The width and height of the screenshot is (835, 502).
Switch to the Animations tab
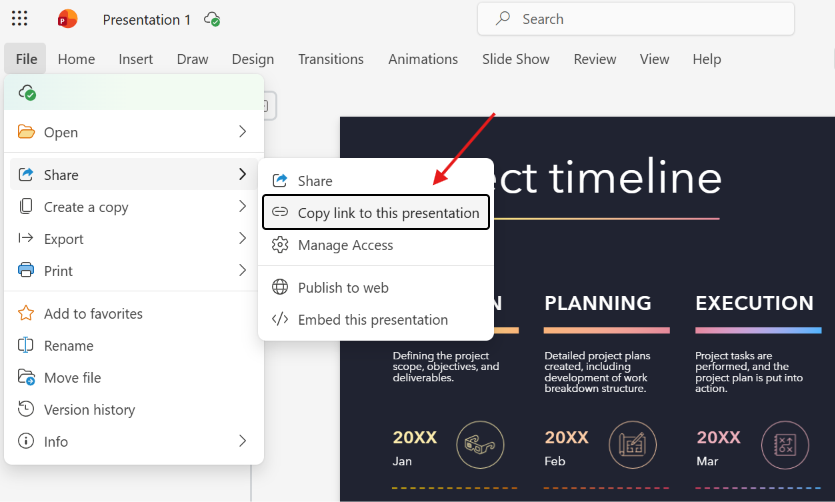(423, 59)
